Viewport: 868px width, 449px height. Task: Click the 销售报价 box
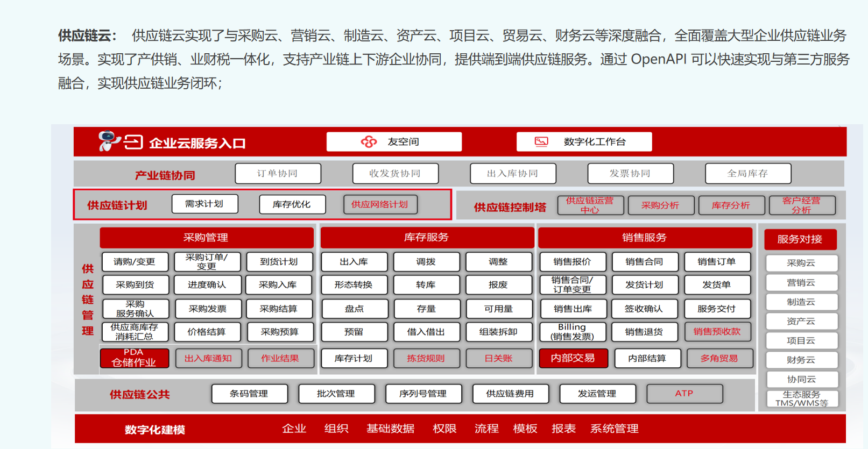click(x=573, y=262)
